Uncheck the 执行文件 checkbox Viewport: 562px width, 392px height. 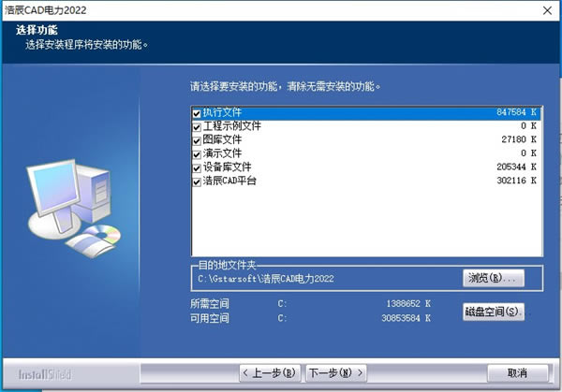pos(197,113)
